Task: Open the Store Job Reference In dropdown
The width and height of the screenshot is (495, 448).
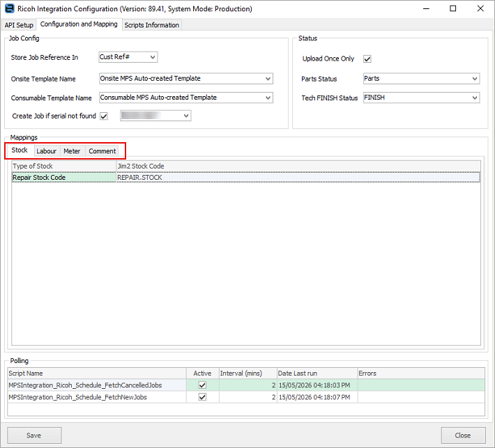Action: tap(128, 57)
